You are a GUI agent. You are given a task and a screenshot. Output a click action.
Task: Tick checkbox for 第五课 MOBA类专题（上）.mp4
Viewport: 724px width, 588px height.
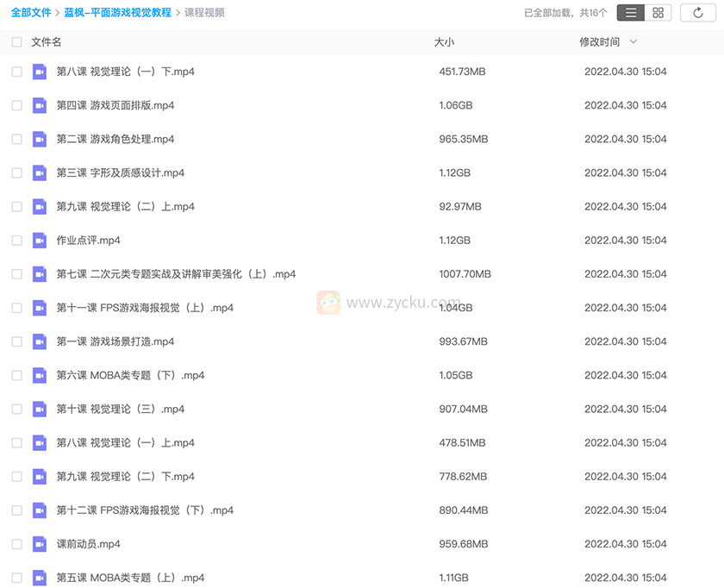[x=17, y=578]
